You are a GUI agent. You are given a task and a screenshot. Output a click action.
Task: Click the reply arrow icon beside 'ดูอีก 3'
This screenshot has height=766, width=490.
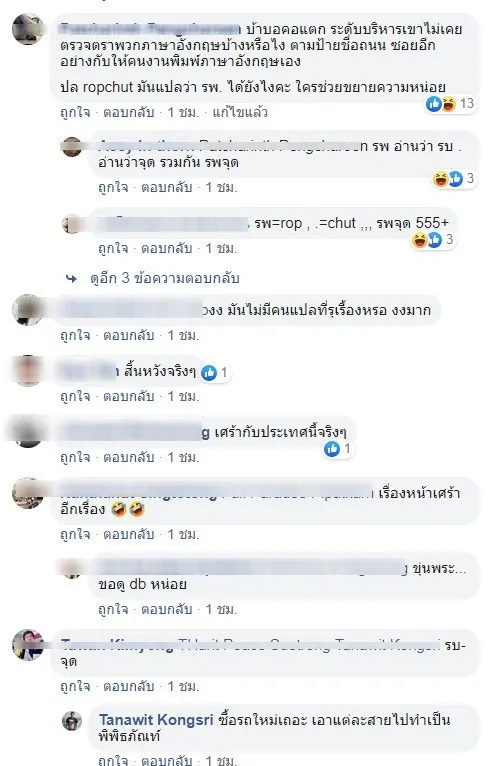71,278
